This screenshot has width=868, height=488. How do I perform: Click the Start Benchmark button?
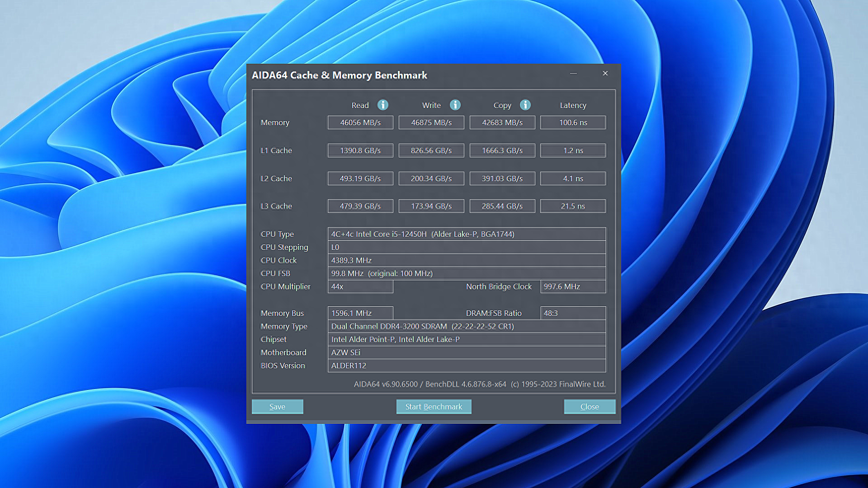coord(434,407)
